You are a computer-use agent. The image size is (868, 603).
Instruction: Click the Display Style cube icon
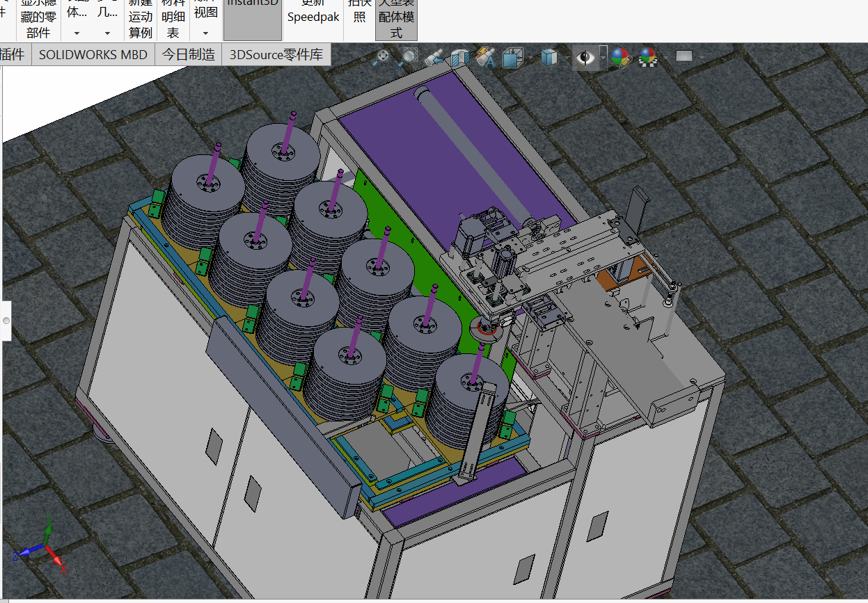[x=549, y=58]
